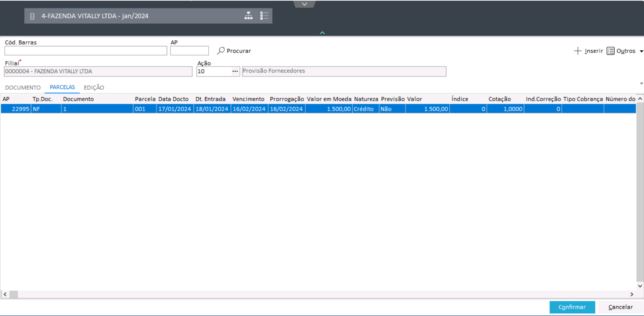Screen dimensions: 644x316
Task: Click the Dt. Entrada cell 18/01/2024
Action: (212, 109)
